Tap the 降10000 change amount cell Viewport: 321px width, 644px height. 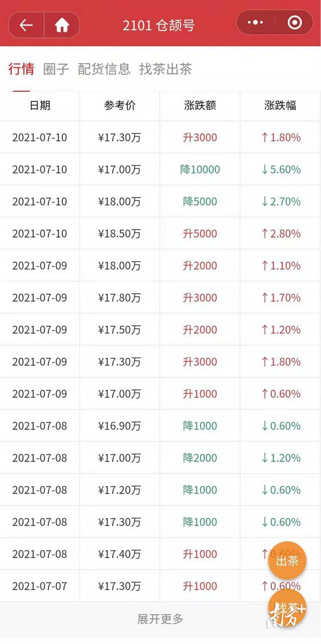pos(200,169)
